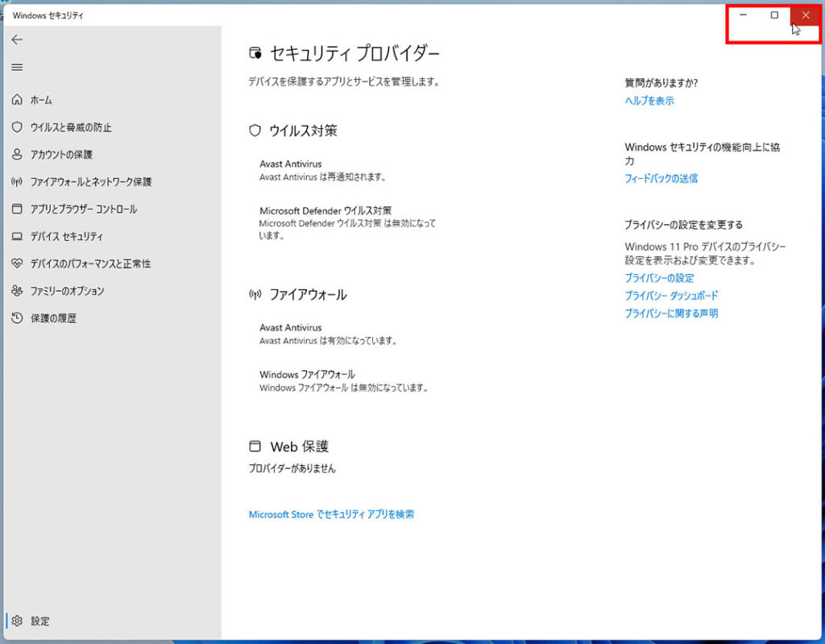The width and height of the screenshot is (825, 644).
Task: Click the ヘルプを表示 link
Action: click(x=649, y=101)
